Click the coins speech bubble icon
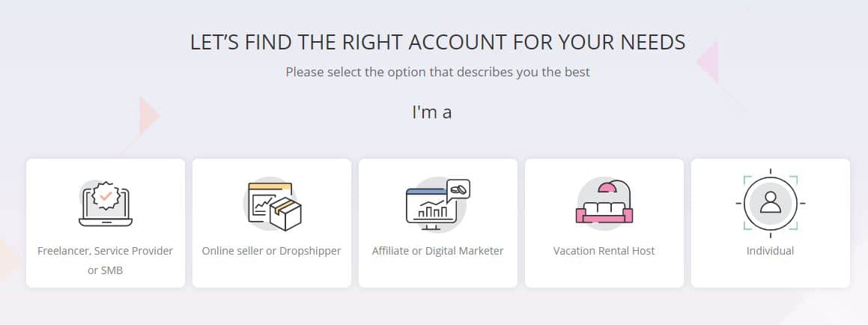868x325 pixels. coord(458,189)
